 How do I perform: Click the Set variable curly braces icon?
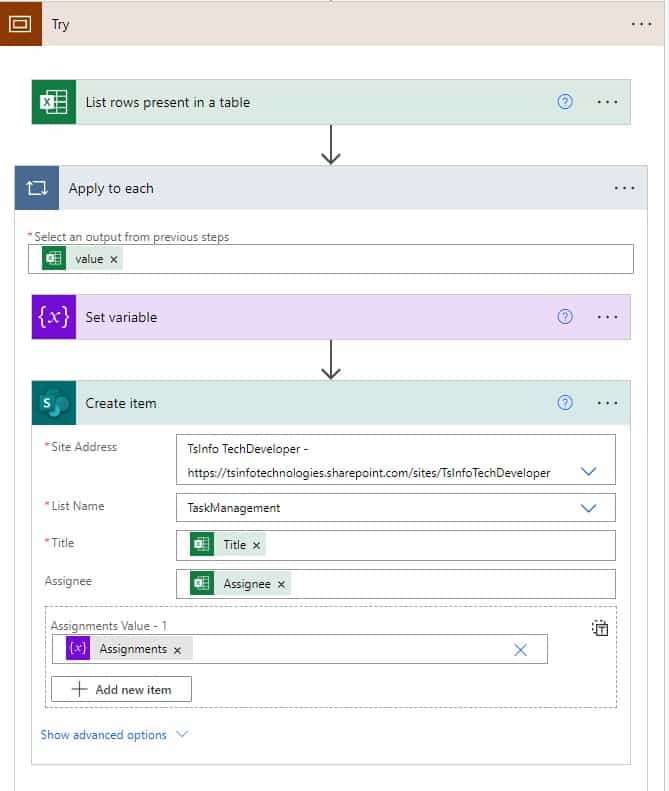pos(53,317)
